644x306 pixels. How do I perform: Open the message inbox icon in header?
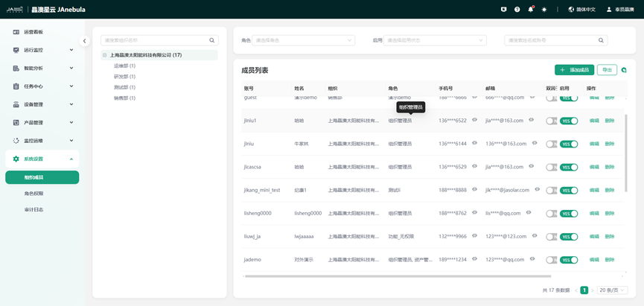(504, 10)
